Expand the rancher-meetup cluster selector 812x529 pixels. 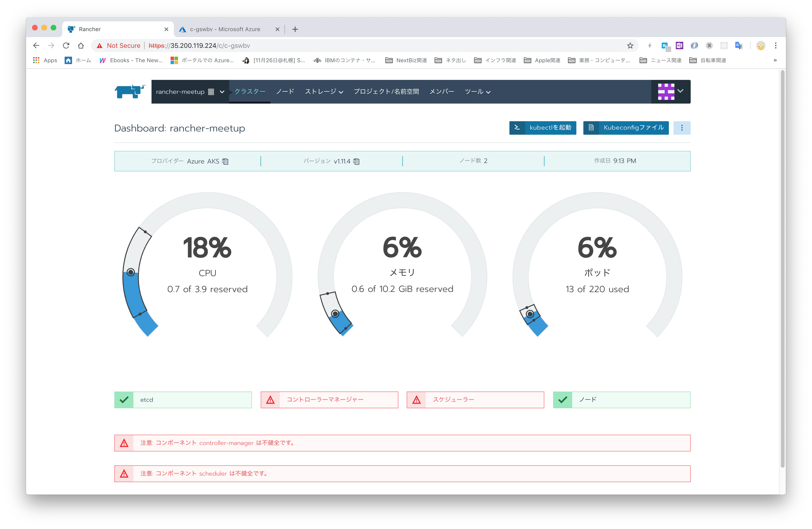(x=190, y=92)
